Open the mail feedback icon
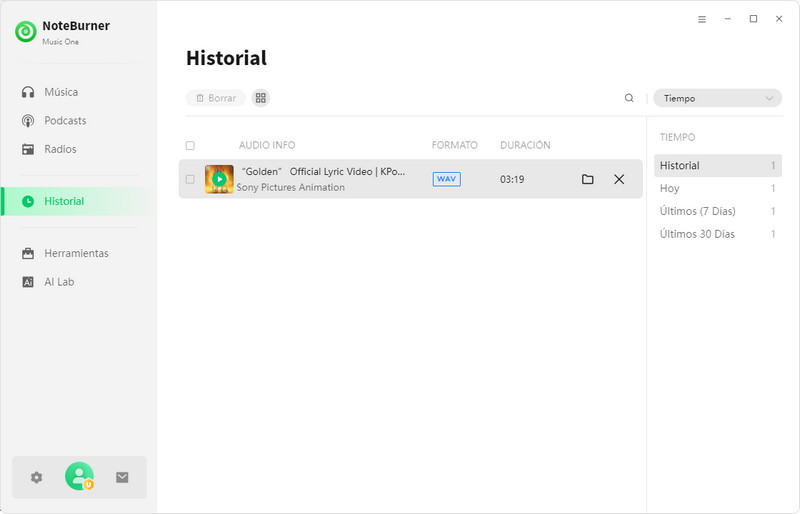This screenshot has height=514, width=800. (122, 477)
